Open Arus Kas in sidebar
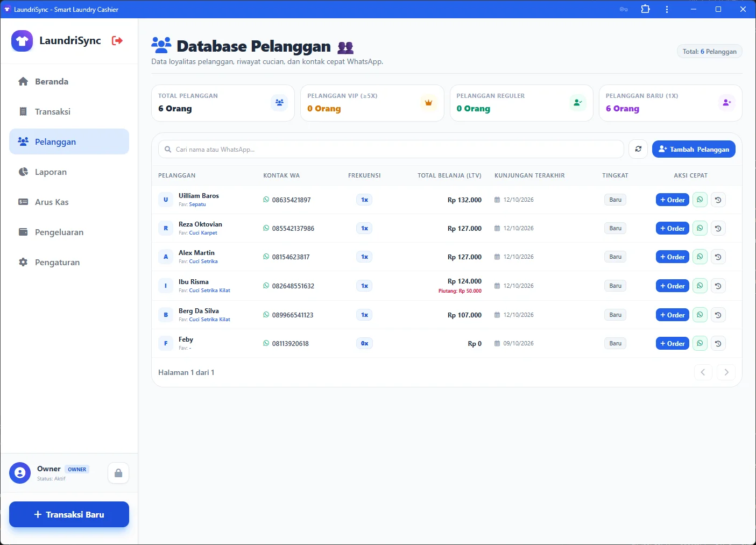This screenshot has height=545, width=756. click(x=69, y=202)
